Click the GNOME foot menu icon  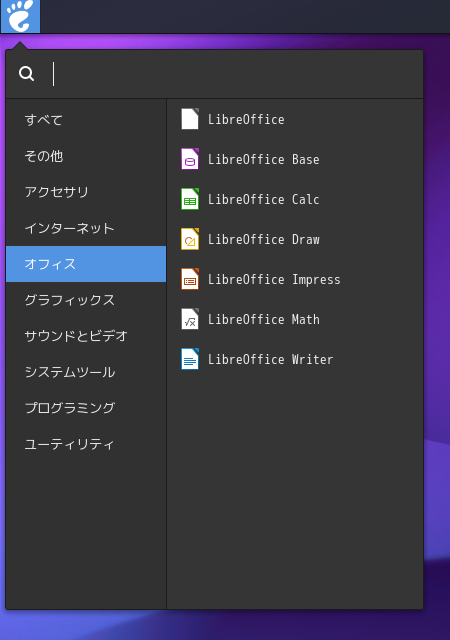[20, 16]
